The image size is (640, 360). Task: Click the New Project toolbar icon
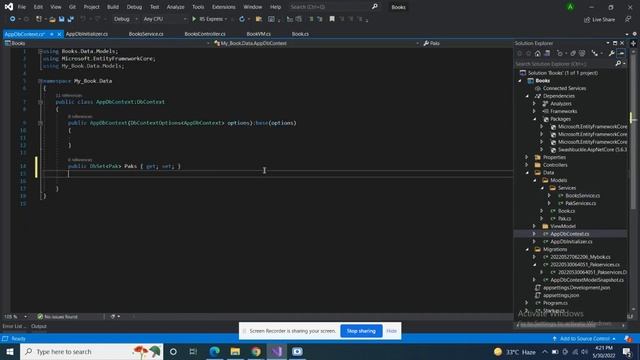coord(39,19)
